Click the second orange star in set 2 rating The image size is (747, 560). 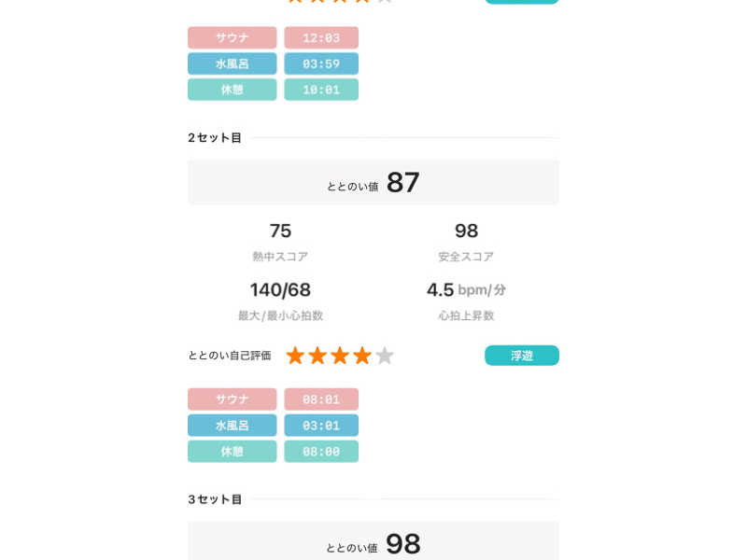[317, 356]
